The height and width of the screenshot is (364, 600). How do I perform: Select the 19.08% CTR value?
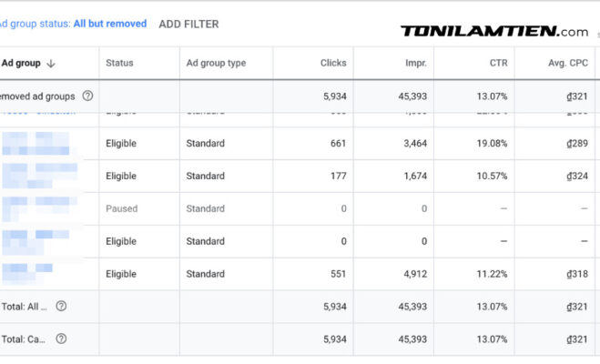click(x=492, y=144)
